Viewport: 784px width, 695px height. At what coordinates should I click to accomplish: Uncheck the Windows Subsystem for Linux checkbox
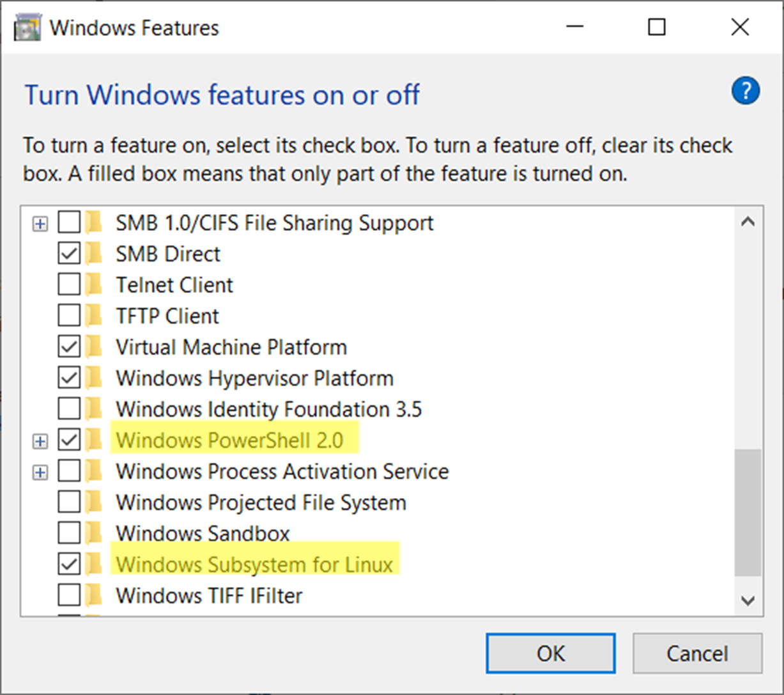coord(69,565)
